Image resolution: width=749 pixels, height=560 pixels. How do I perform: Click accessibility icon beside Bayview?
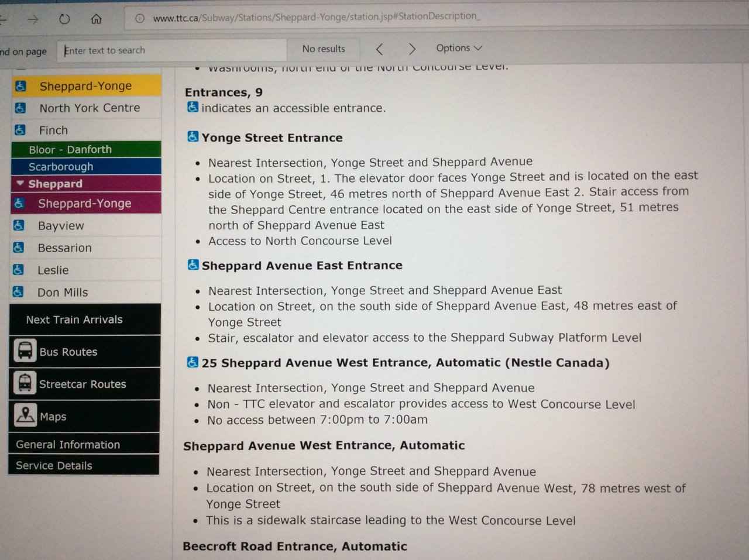19,225
